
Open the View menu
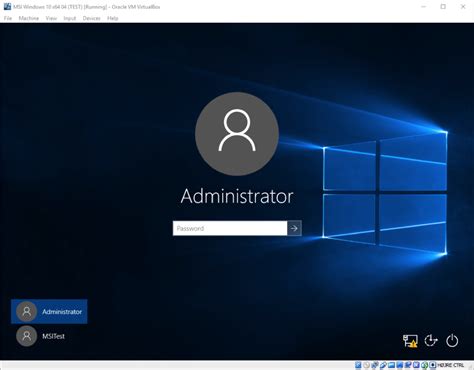pyautogui.click(x=51, y=18)
